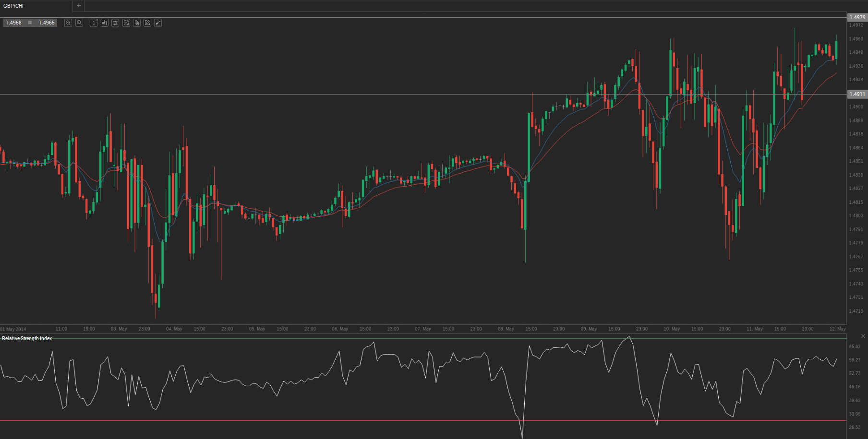Click the copy/templates icon in toolbar
The image size is (868, 439).
[x=137, y=23]
